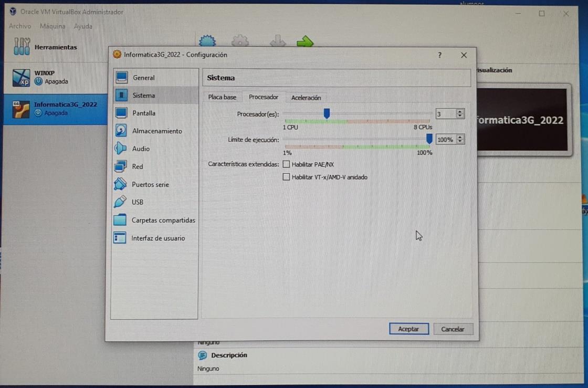588x388 pixels.
Task: Click the 8 CPUs slider label
Action: point(423,127)
